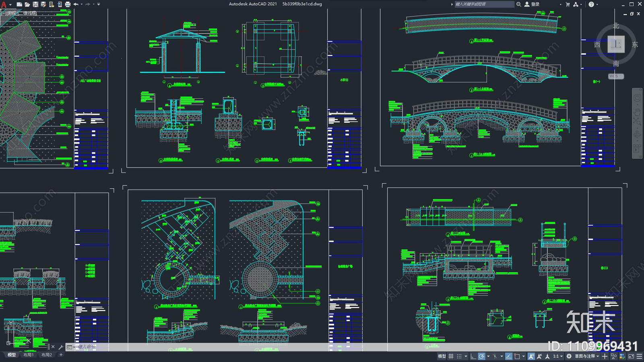Open command line customize wrench icon

(x=61, y=347)
